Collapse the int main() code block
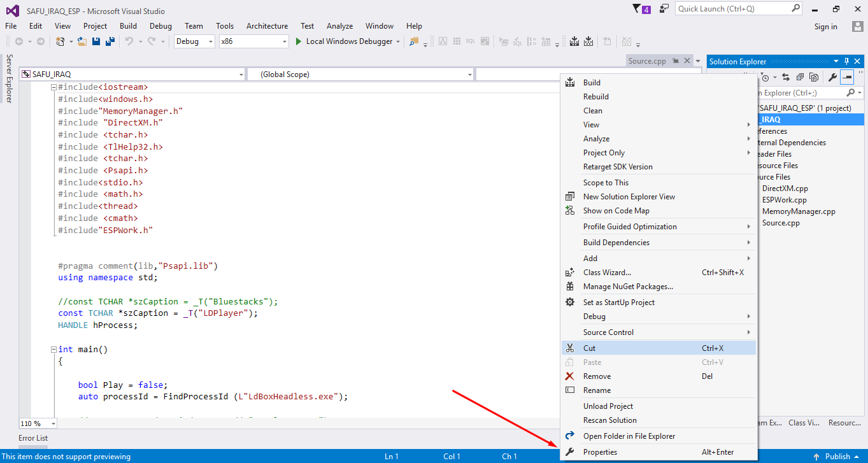The image size is (868, 463). pos(54,350)
